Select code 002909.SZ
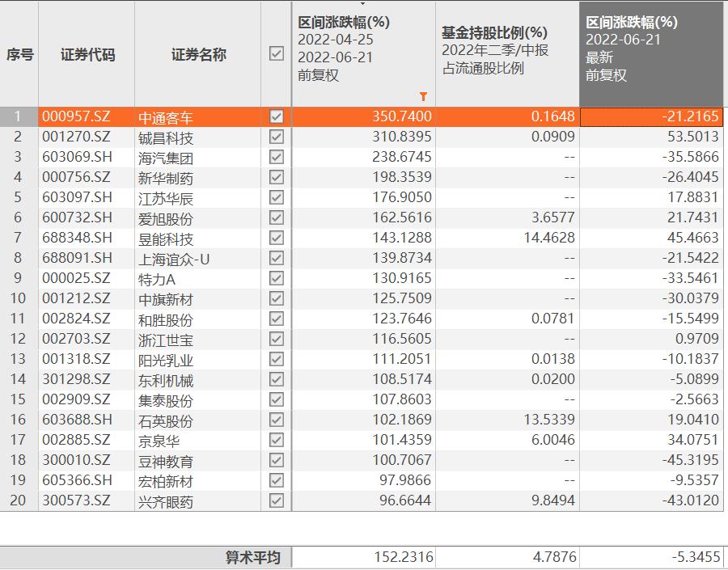Image resolution: width=728 pixels, height=570 pixels. (76, 399)
